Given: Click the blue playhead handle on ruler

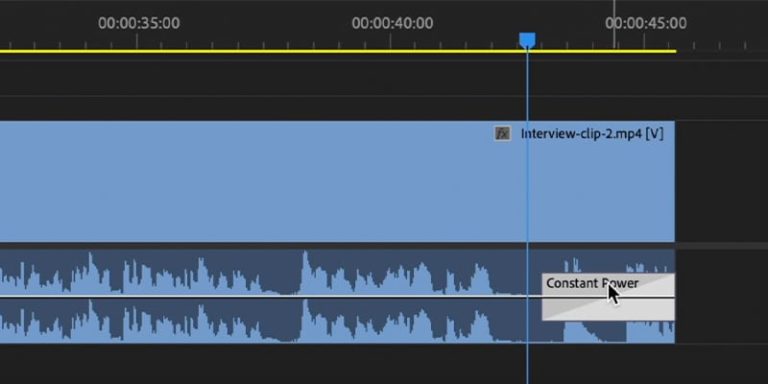Looking at the screenshot, I should pos(527,41).
